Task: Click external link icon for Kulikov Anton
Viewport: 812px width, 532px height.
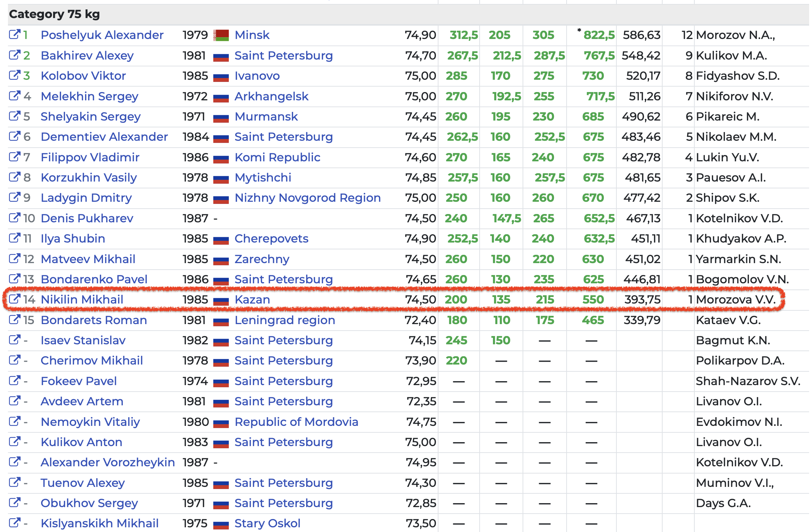Action: (14, 442)
